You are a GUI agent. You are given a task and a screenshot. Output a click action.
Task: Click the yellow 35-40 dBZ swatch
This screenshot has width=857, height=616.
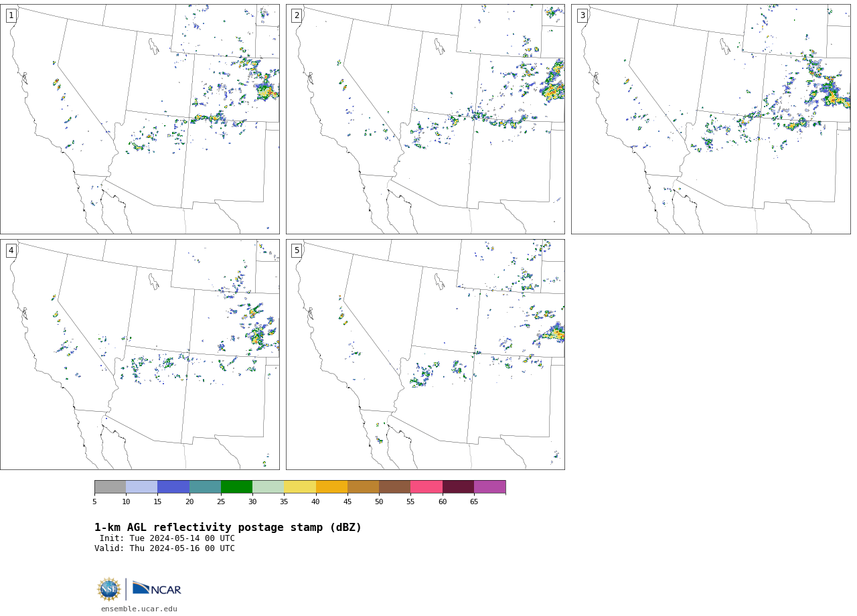click(x=300, y=487)
